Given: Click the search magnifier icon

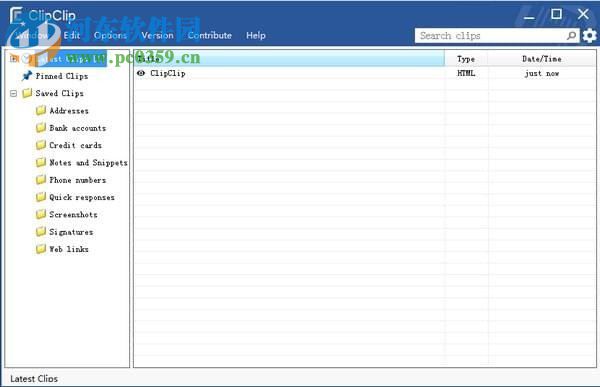Looking at the screenshot, I should (572, 36).
